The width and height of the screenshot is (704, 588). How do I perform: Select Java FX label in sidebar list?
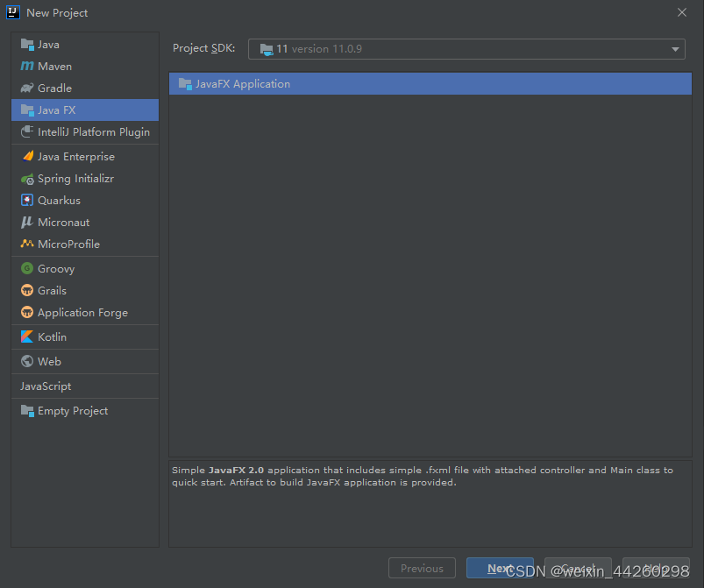point(57,110)
